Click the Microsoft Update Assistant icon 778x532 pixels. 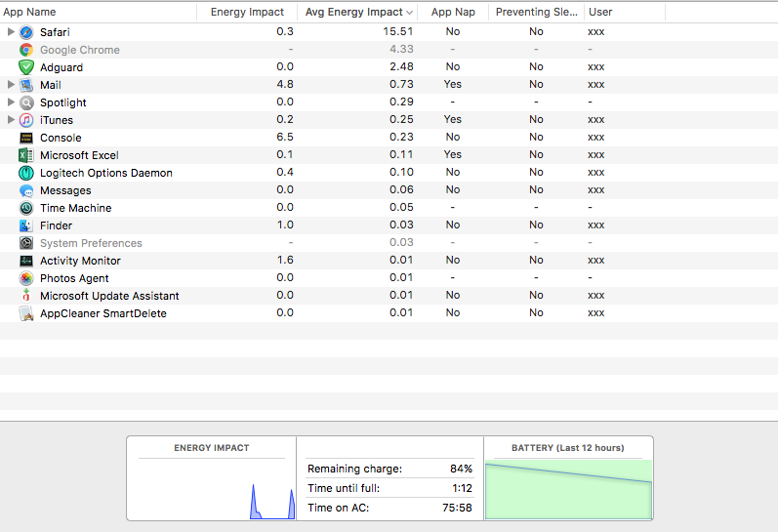click(x=26, y=296)
